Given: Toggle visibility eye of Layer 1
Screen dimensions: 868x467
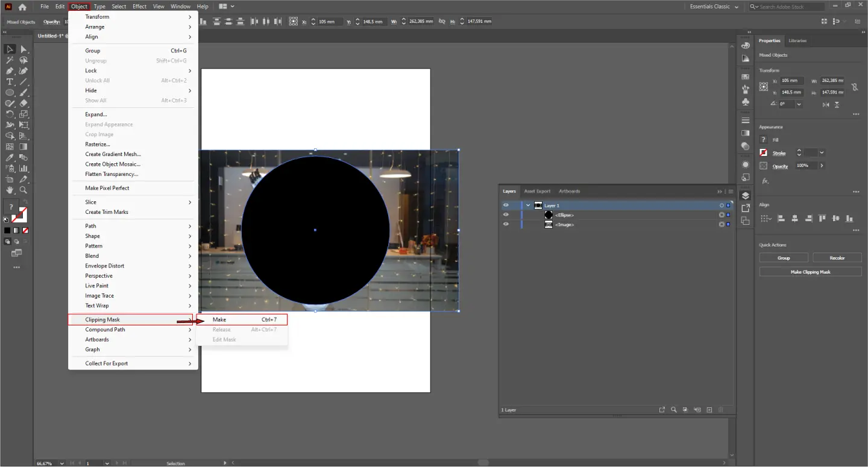Looking at the screenshot, I should point(506,205).
